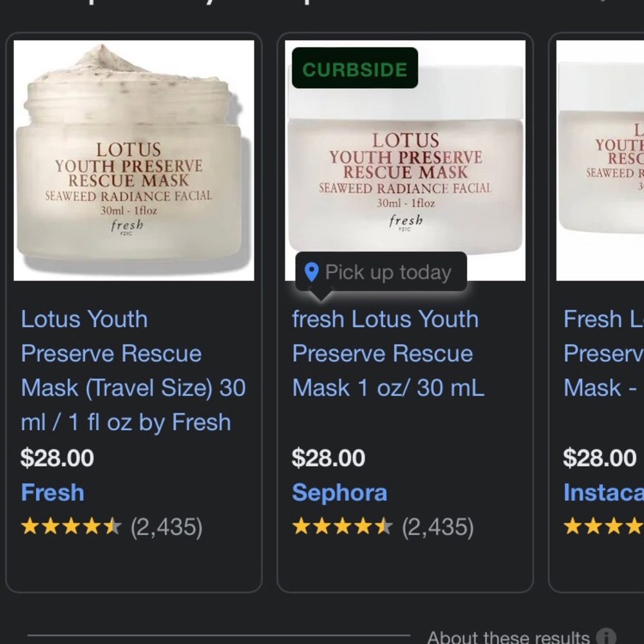The image size is (644, 644).
Task: Click the 'Pick up today' label
Action: [388, 272]
